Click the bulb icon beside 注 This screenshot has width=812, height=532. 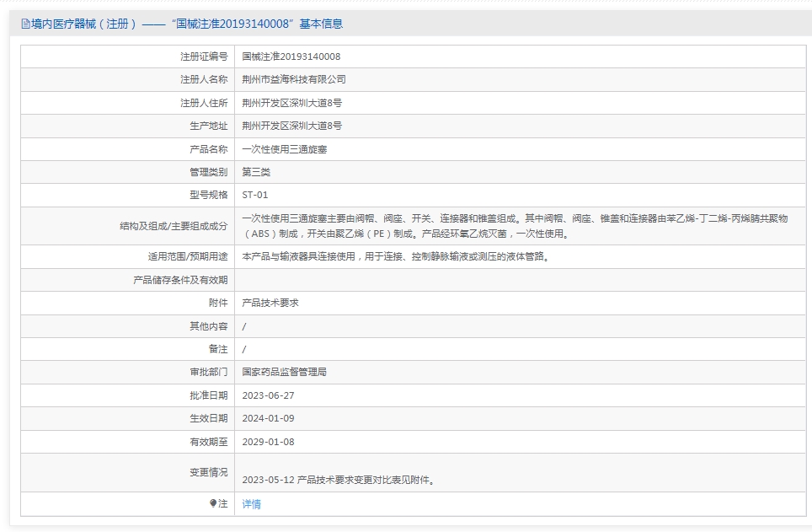tap(213, 503)
